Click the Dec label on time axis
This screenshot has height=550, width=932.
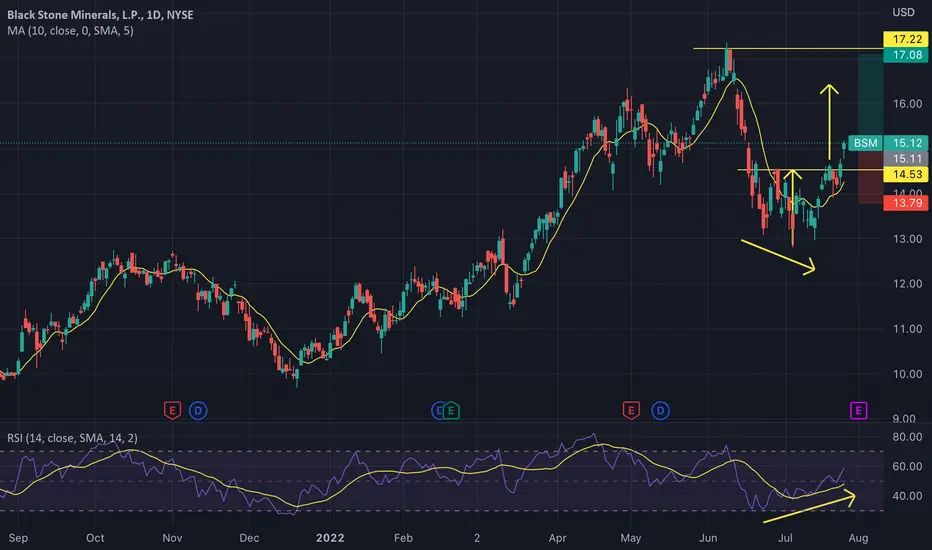click(x=249, y=538)
